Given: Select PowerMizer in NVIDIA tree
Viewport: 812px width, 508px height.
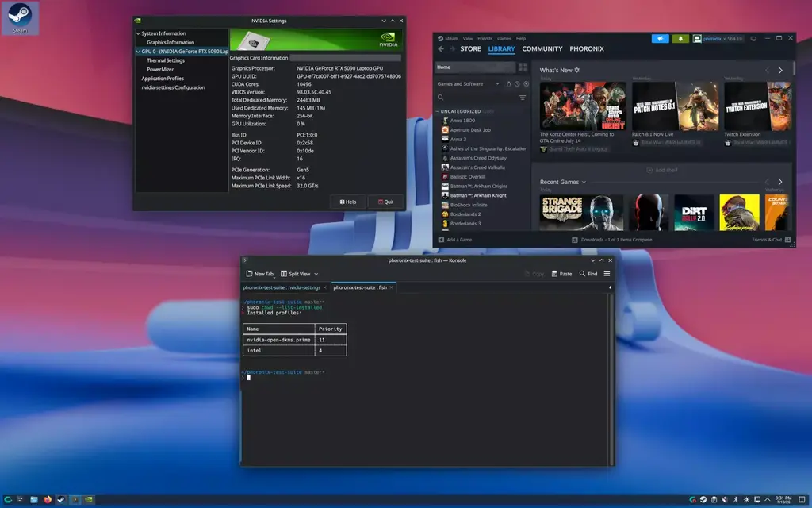Looking at the screenshot, I should pos(160,70).
